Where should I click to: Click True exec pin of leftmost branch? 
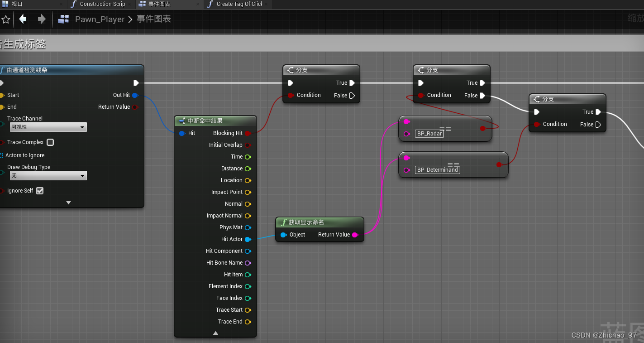point(352,83)
